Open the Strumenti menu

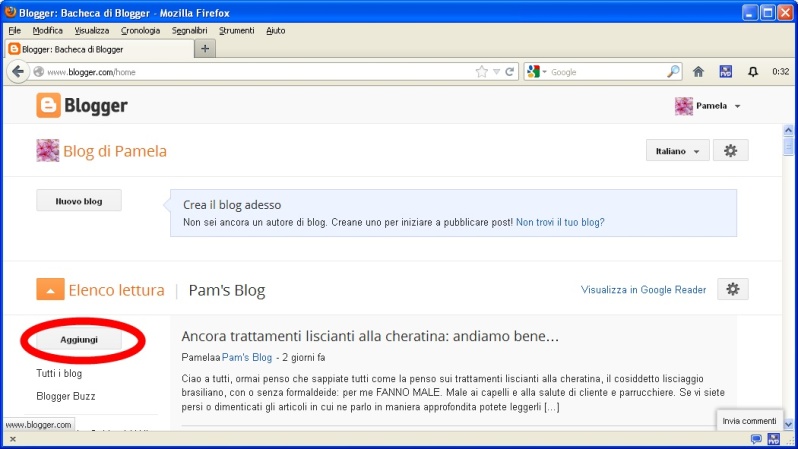click(237, 31)
